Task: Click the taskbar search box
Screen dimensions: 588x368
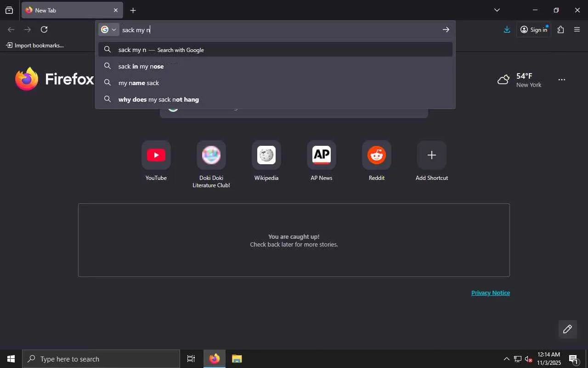Action: pyautogui.click(x=101, y=359)
